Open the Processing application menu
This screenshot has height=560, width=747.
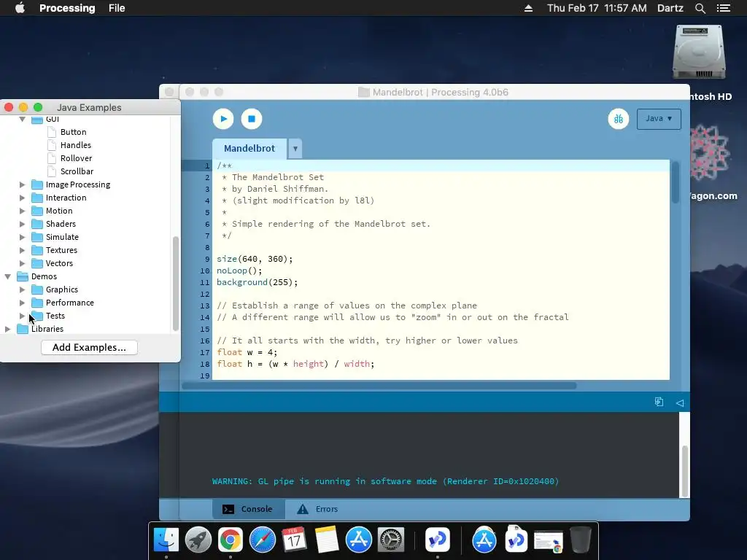[67, 8]
